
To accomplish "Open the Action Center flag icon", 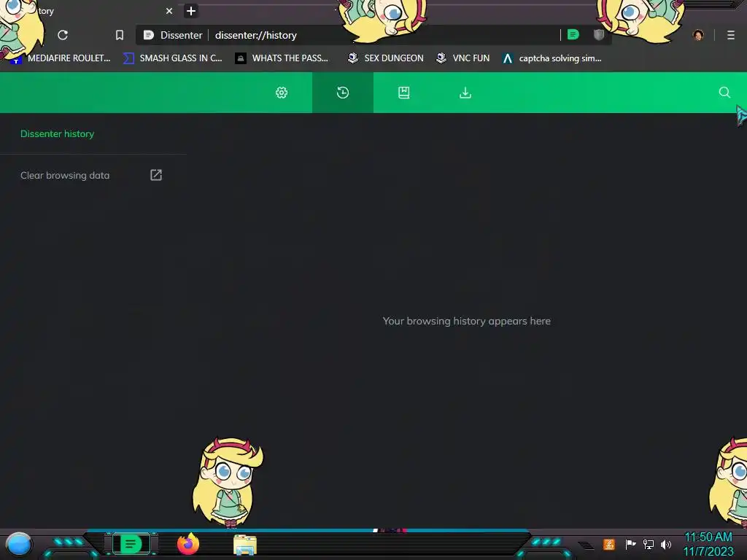I will pos(630,544).
